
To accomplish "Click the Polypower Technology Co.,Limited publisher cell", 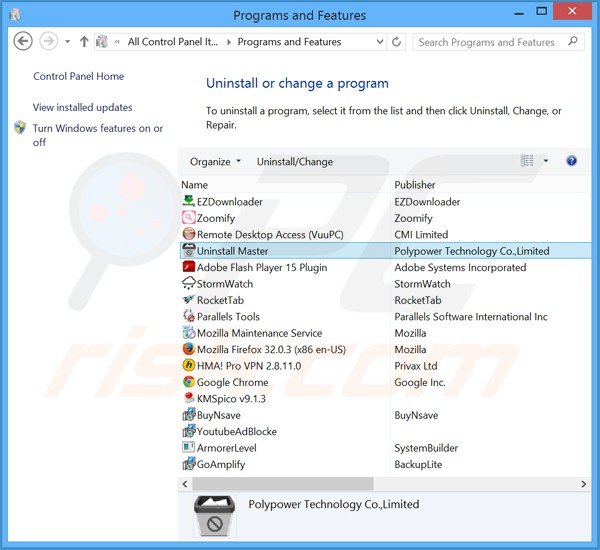I will click(x=472, y=251).
